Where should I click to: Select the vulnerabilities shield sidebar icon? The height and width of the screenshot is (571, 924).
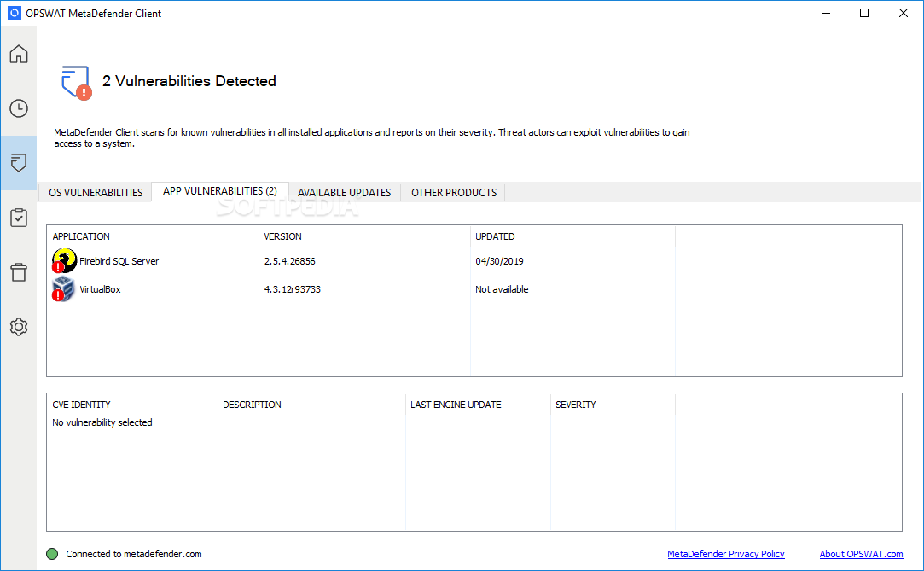(19, 163)
